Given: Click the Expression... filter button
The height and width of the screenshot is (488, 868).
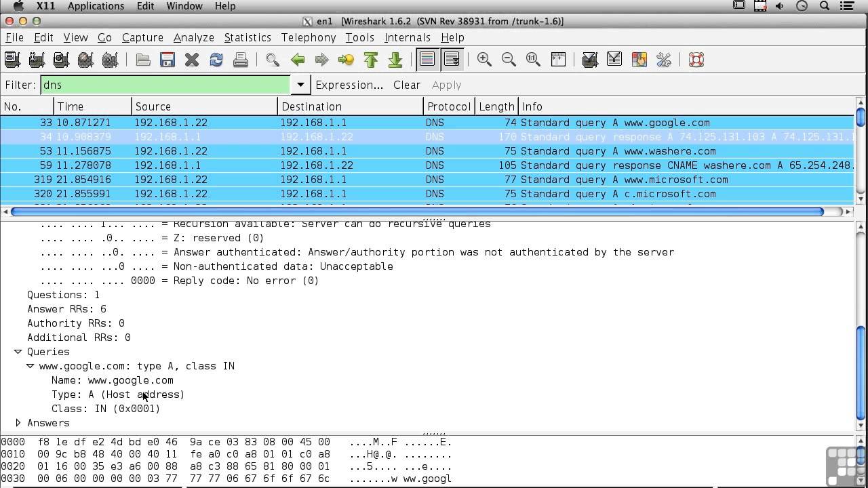Looking at the screenshot, I should point(349,85).
